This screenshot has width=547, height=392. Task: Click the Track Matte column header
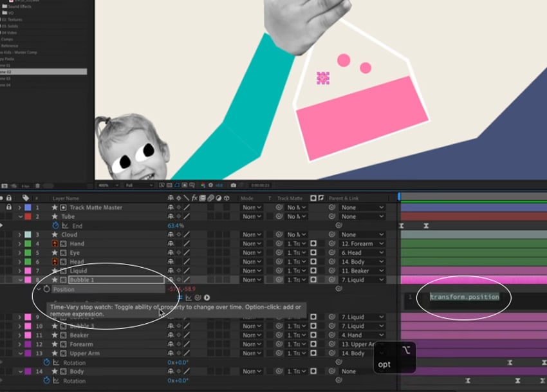[x=290, y=198]
